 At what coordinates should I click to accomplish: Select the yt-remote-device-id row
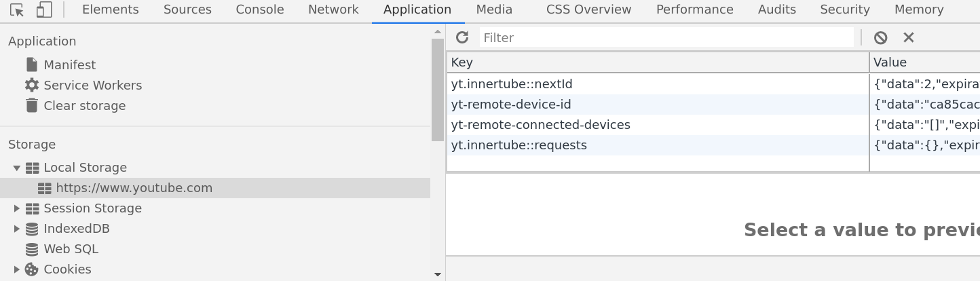[713, 105]
